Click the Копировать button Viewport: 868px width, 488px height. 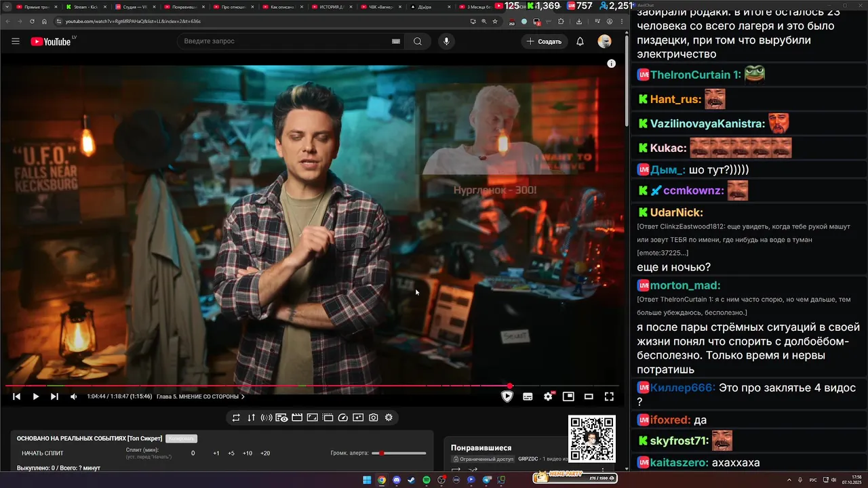click(181, 439)
